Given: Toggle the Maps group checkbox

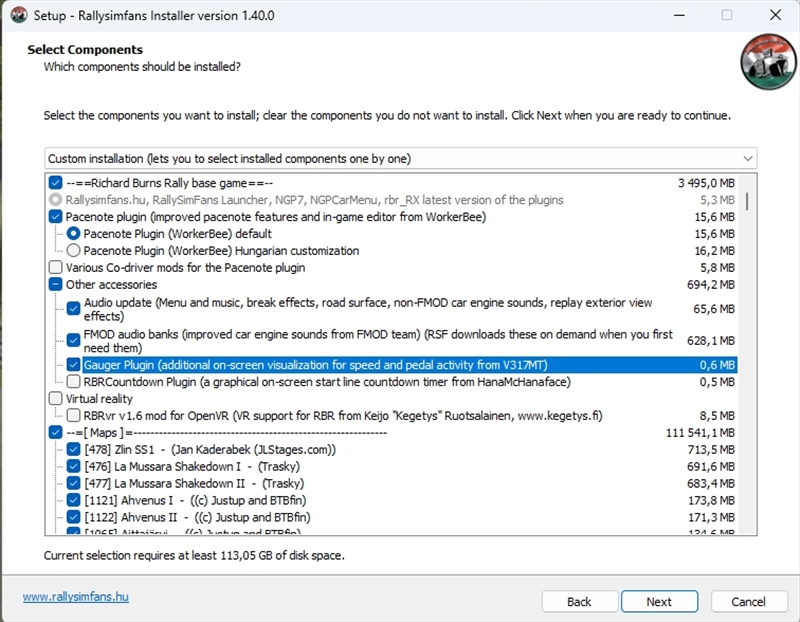Looking at the screenshot, I should [x=55, y=432].
